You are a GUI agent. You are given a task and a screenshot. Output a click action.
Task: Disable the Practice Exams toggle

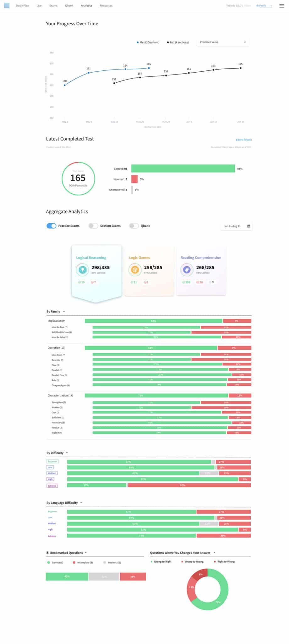coord(51,226)
